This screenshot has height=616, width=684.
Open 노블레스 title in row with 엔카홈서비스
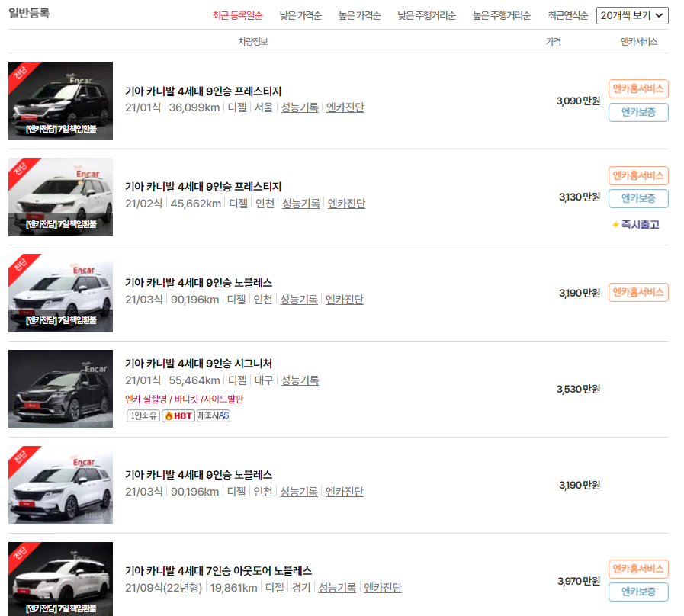pyautogui.click(x=198, y=283)
